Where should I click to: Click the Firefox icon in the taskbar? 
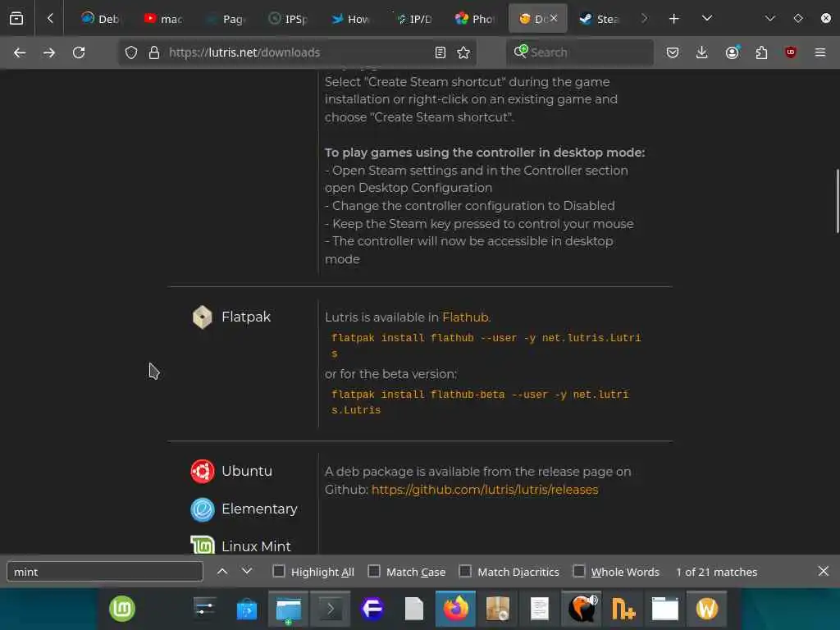pos(455,609)
